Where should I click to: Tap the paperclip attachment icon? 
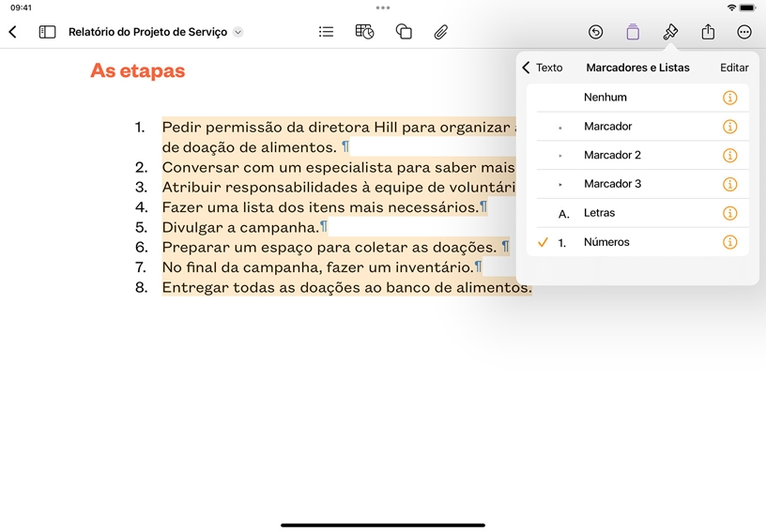click(x=441, y=32)
